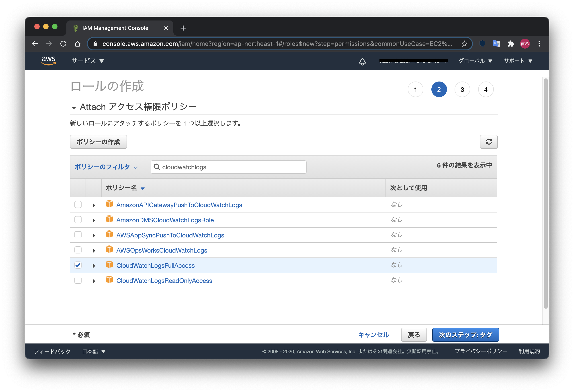The height and width of the screenshot is (392, 574).
Task: Open a new browser tab with the plus icon
Action: pos(183,28)
